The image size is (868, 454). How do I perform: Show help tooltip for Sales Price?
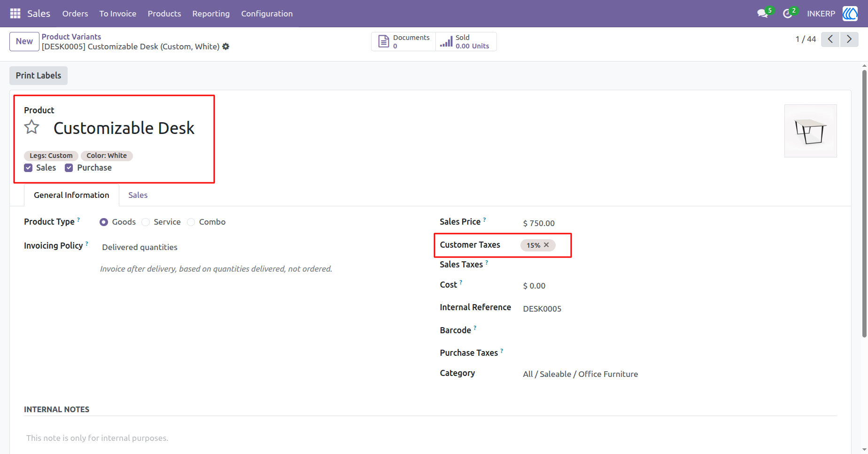click(485, 219)
